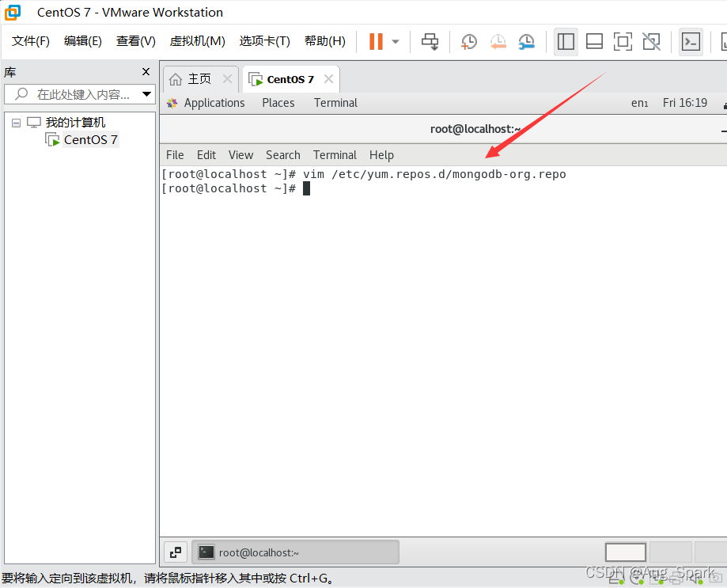
Task: Enter full screen mode icon
Action: click(623, 41)
